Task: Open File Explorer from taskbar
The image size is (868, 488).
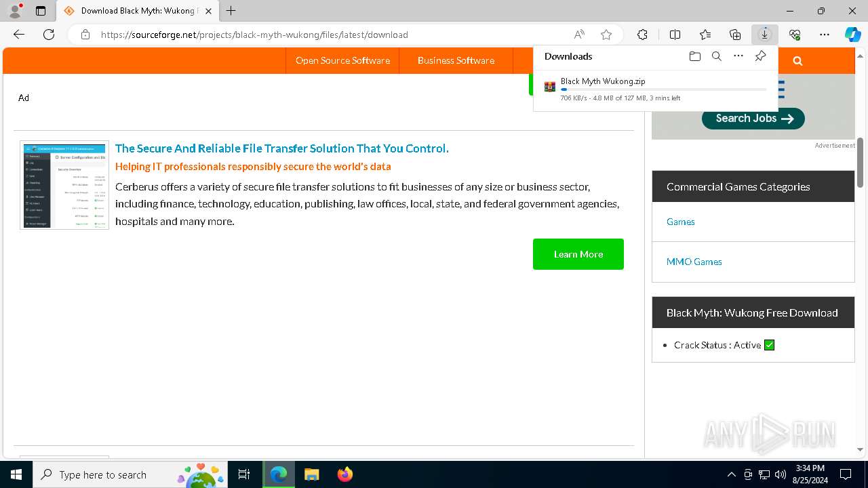Action: pyautogui.click(x=311, y=474)
